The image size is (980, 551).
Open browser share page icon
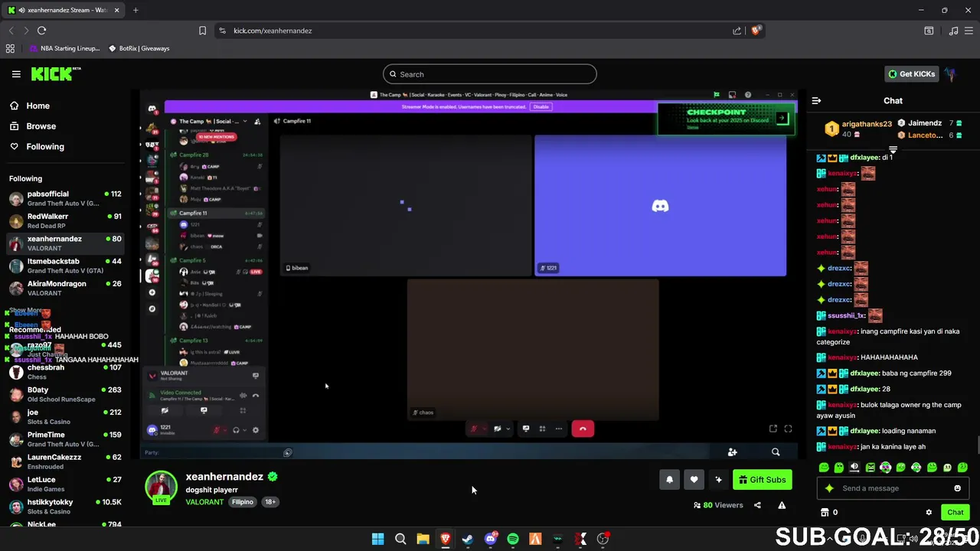coord(737,31)
